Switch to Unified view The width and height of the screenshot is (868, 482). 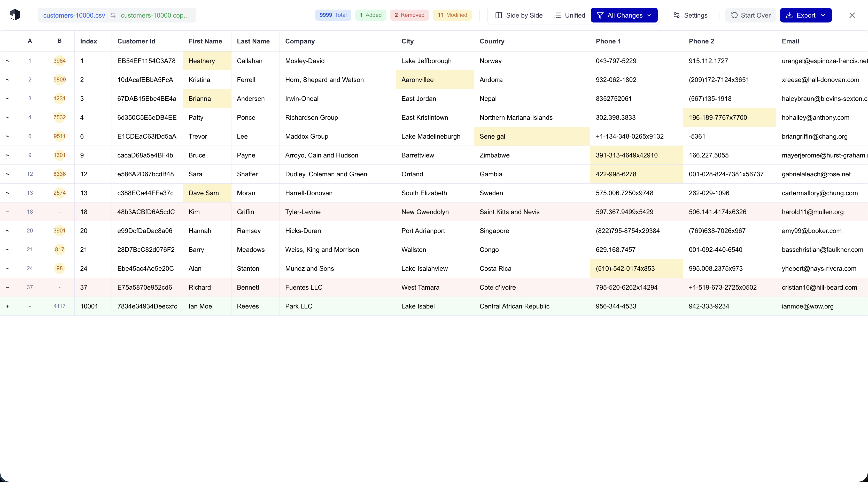[570, 15]
